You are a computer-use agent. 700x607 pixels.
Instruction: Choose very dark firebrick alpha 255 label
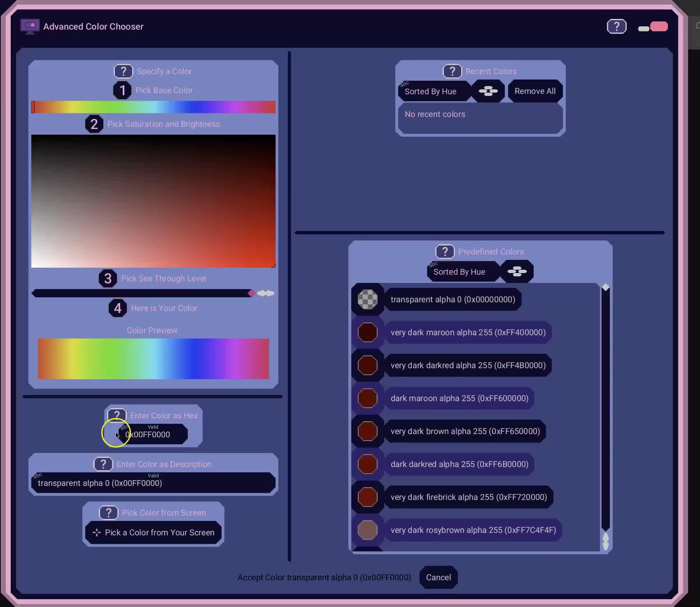click(469, 497)
